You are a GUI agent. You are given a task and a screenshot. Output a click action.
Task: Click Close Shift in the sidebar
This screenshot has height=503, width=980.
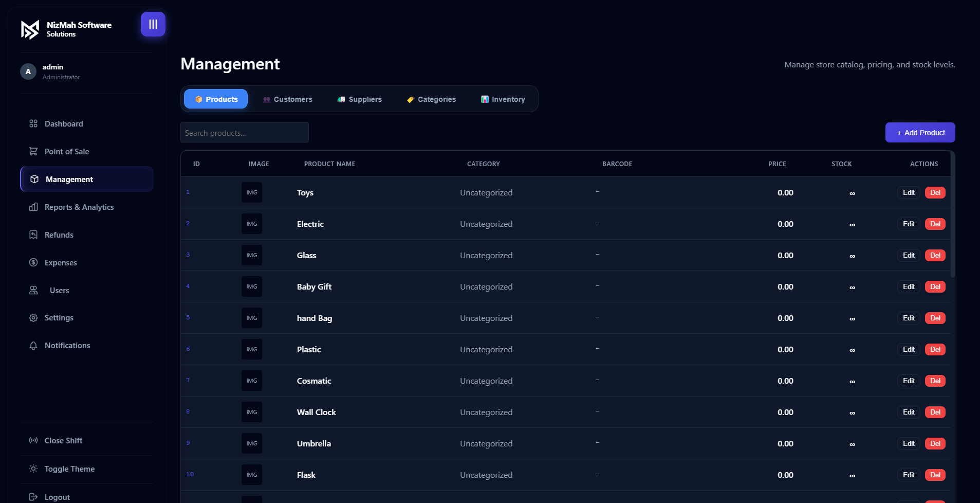tap(63, 440)
